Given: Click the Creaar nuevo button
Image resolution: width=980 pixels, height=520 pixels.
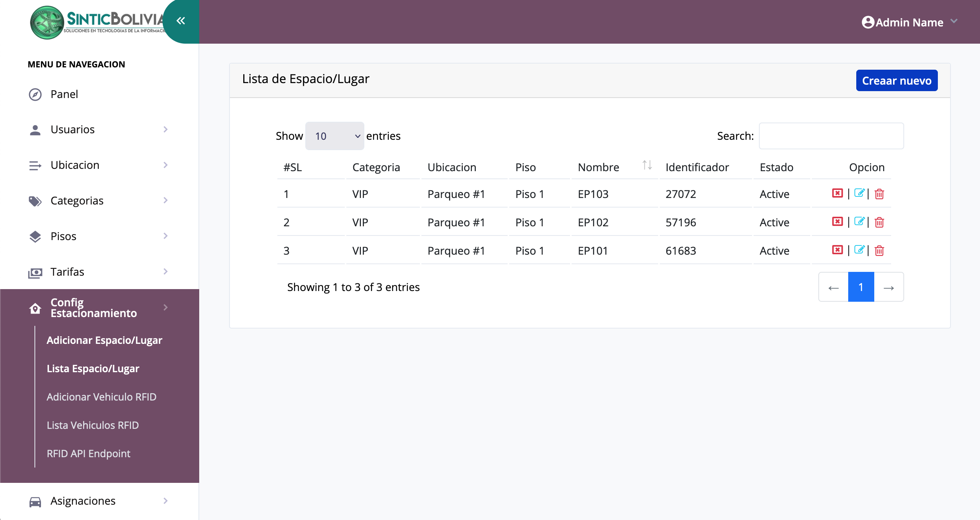Looking at the screenshot, I should click(896, 80).
